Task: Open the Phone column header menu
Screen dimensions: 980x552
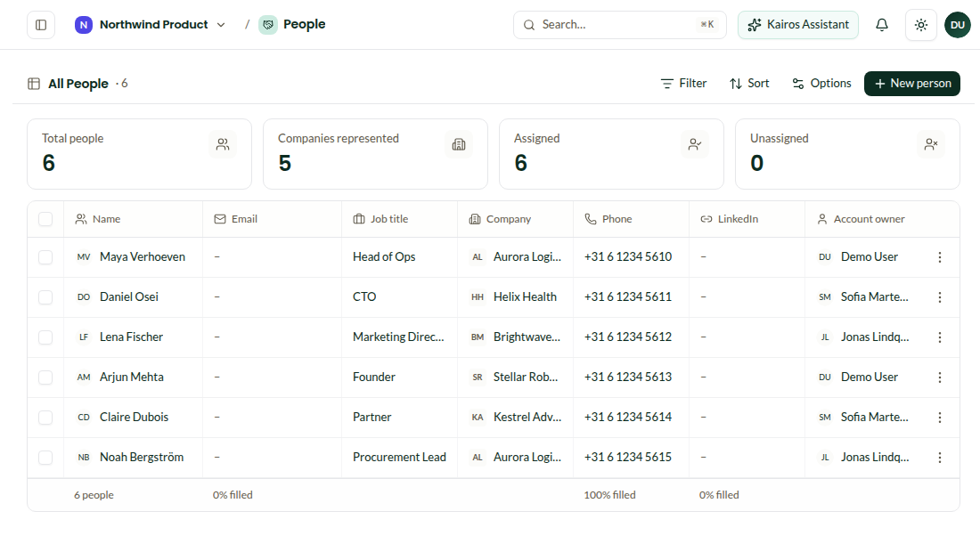Action: click(x=632, y=219)
